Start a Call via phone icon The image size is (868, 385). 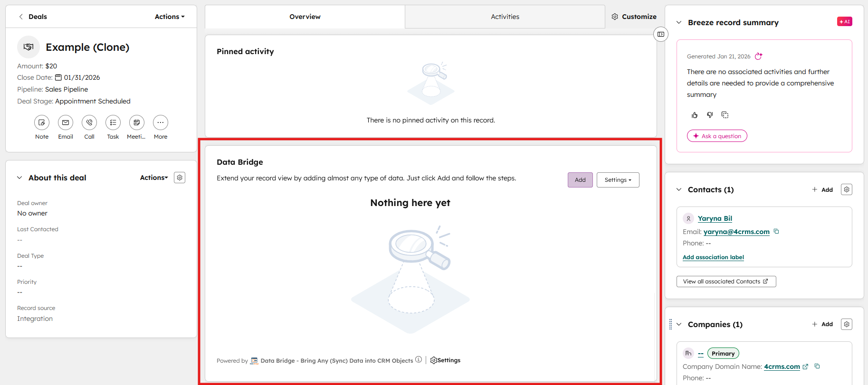[89, 122]
